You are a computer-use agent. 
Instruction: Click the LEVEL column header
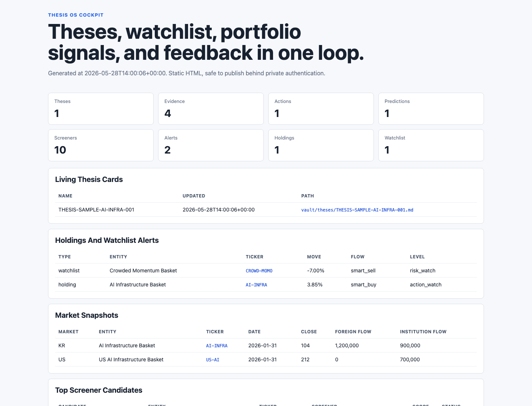417,257
